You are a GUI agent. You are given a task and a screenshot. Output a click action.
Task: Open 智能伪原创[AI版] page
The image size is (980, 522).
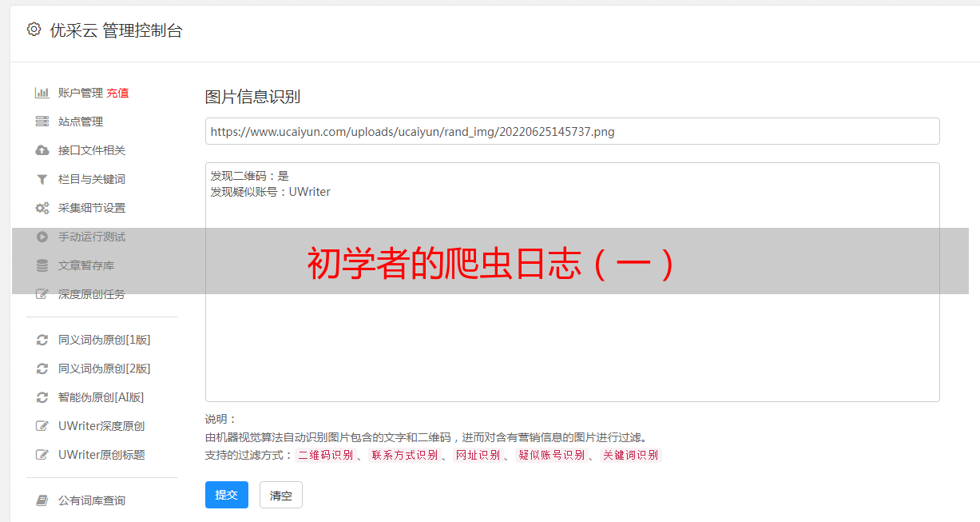pyautogui.click(x=101, y=397)
